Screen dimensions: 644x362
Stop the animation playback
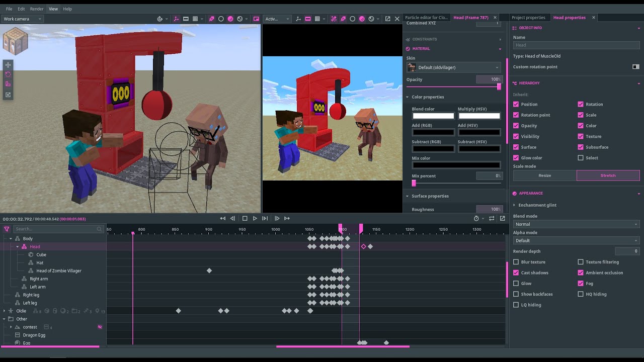[245, 218]
